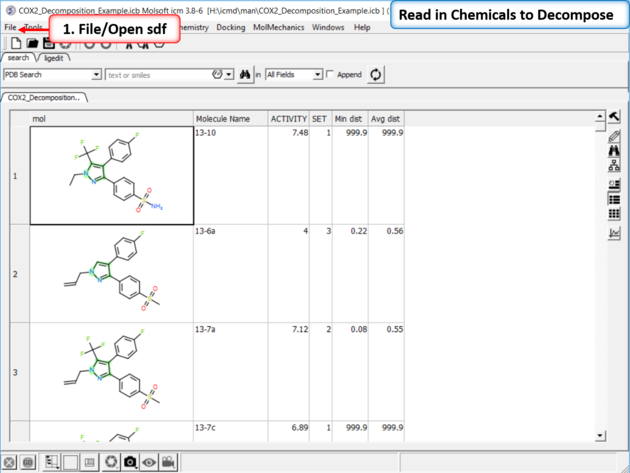Switch to the ligedit tab
630x473 pixels.
53,59
